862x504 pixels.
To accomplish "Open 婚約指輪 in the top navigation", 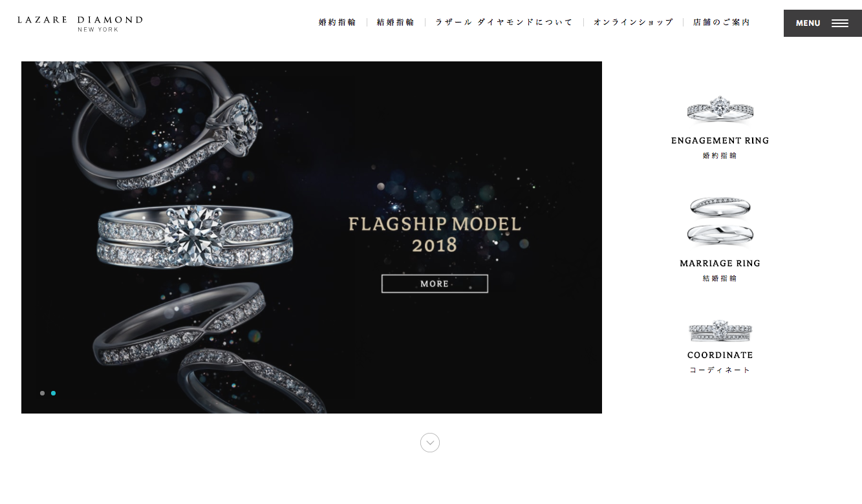I will coord(338,22).
